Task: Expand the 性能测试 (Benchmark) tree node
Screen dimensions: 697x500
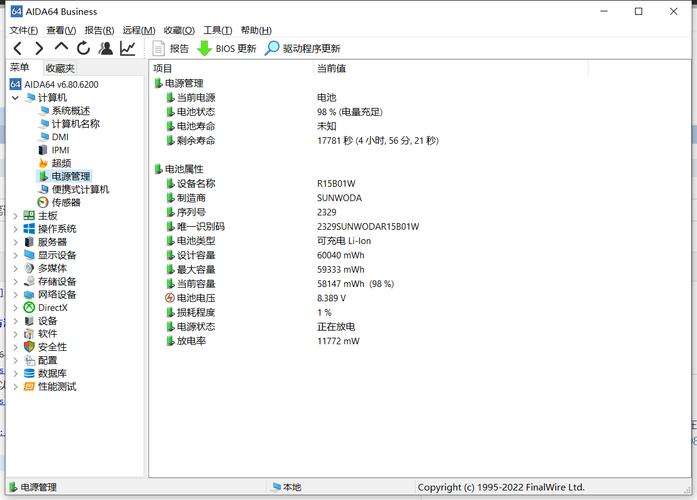Action: [15, 387]
